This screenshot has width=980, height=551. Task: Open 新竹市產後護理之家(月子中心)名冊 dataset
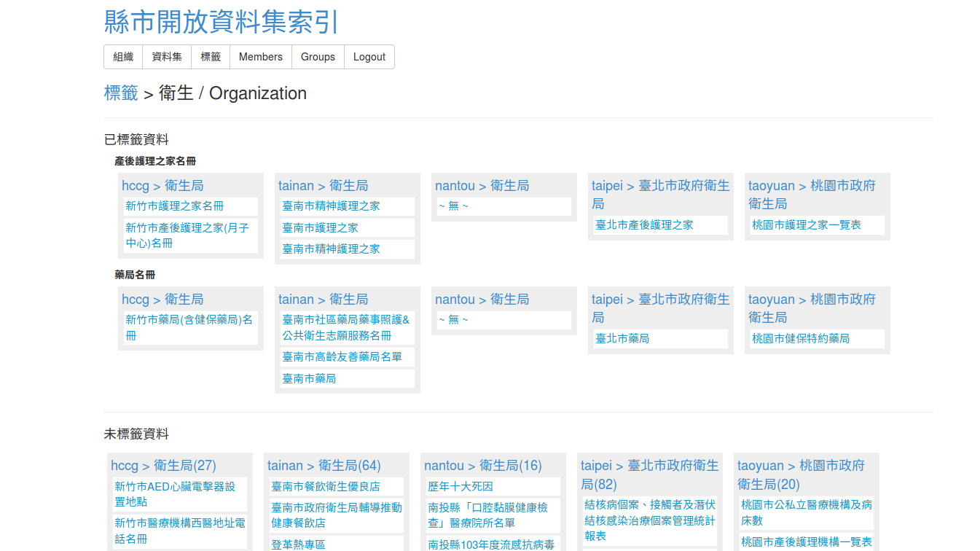pyautogui.click(x=187, y=235)
